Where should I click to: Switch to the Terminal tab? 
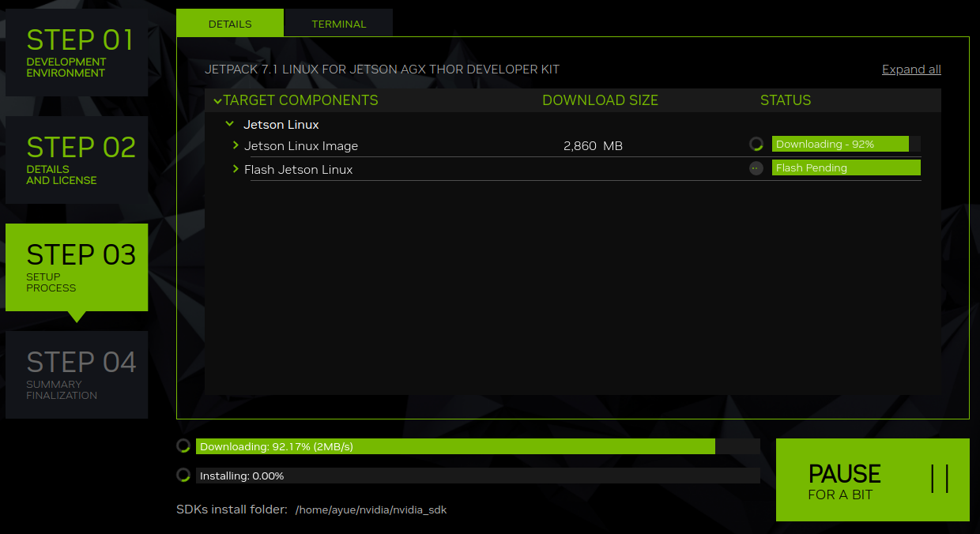tap(339, 24)
